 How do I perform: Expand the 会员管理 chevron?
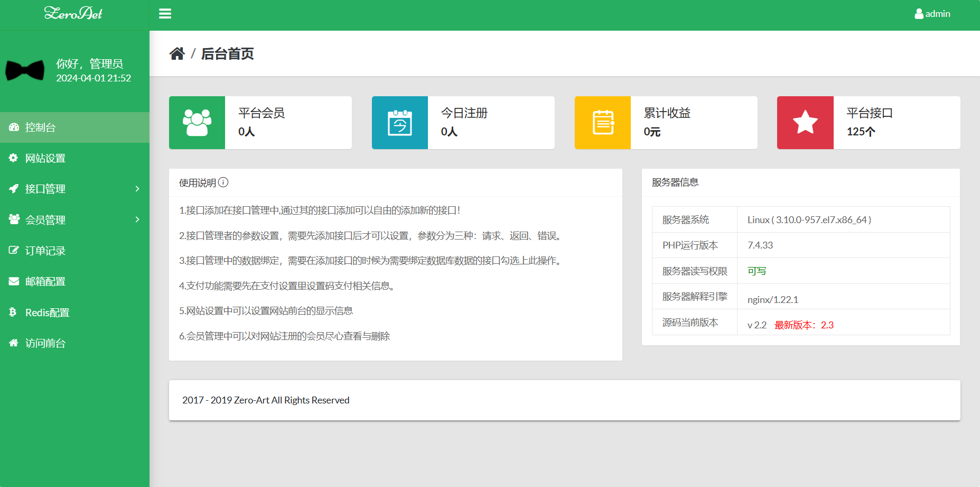click(137, 219)
